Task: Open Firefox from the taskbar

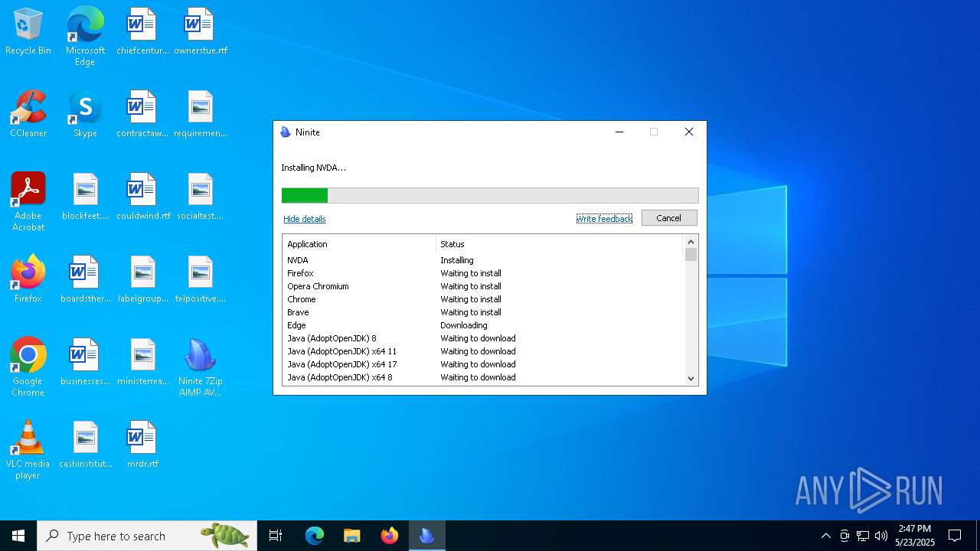Action: tap(390, 536)
